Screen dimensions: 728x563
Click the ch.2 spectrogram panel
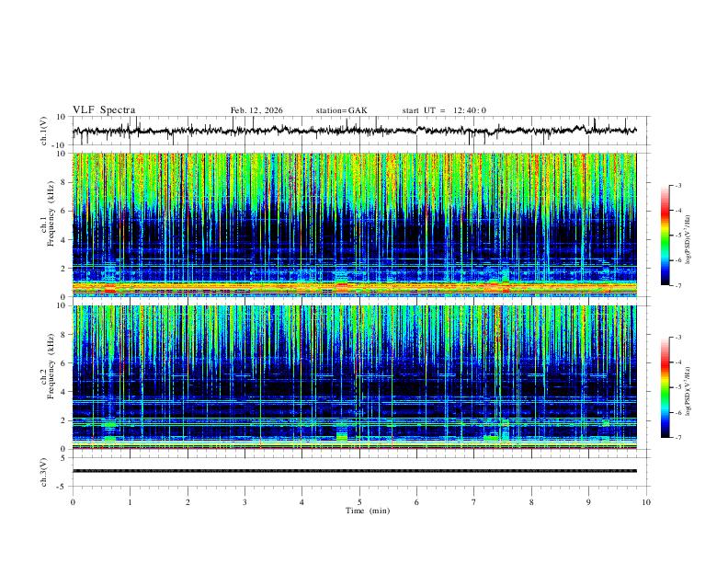point(354,377)
